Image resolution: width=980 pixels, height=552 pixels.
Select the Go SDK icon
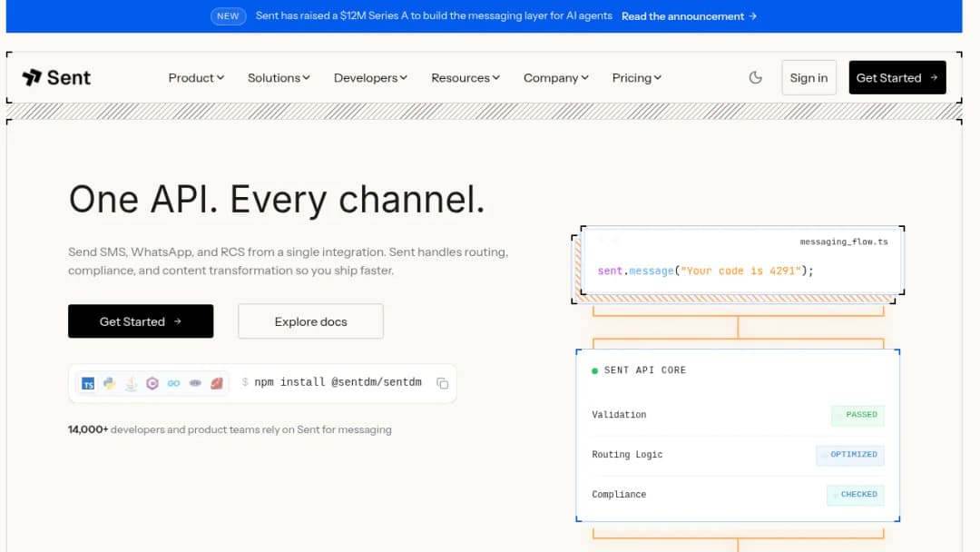173,383
